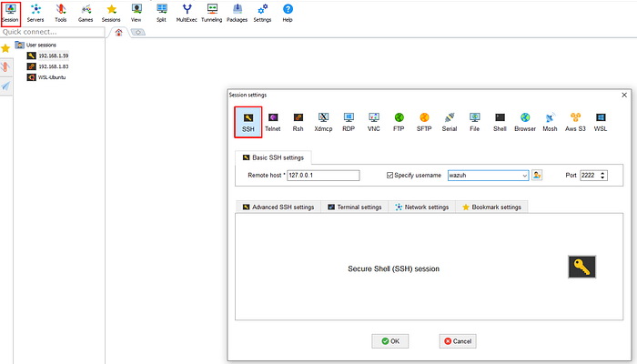Screen dimensions: 637x364
Task: Click the sidebar tools icon below the star
Action: 5,67
